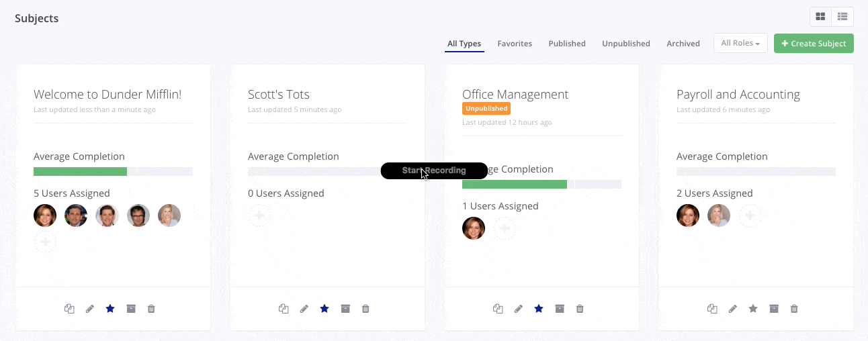Image resolution: width=868 pixels, height=341 pixels.
Task: Add a user to Scott's Tots
Action: [x=259, y=215]
